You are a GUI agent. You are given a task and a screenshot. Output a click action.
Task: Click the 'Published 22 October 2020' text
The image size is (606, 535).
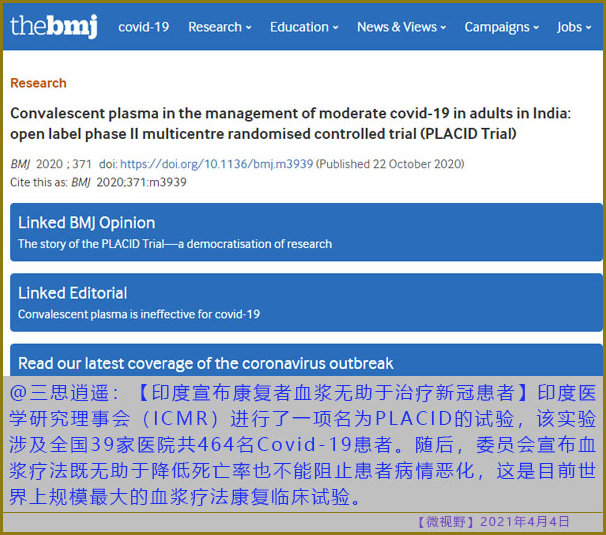(x=390, y=164)
